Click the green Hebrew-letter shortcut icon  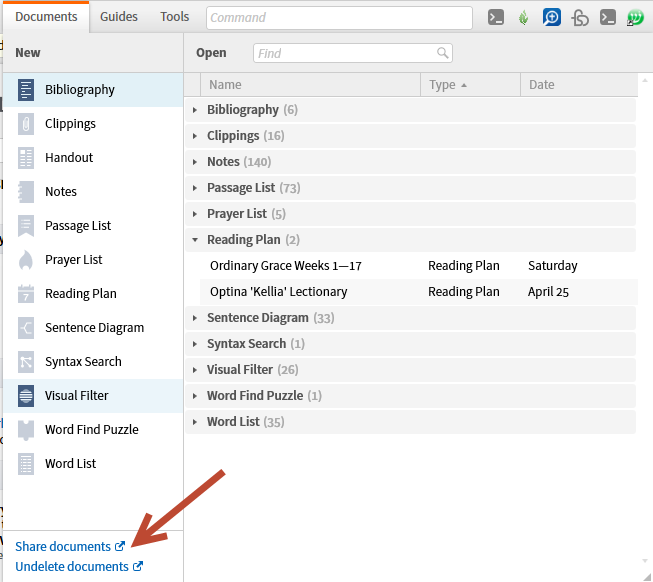point(636,17)
